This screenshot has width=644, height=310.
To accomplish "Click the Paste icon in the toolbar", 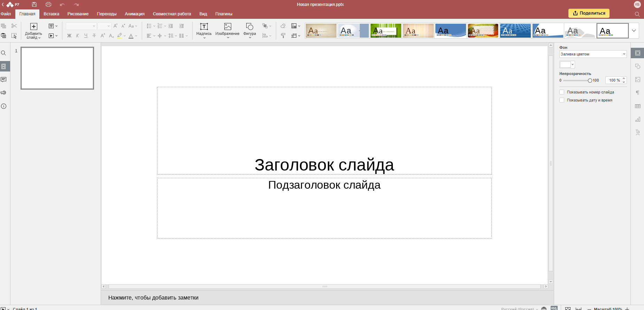I will click(x=3, y=36).
